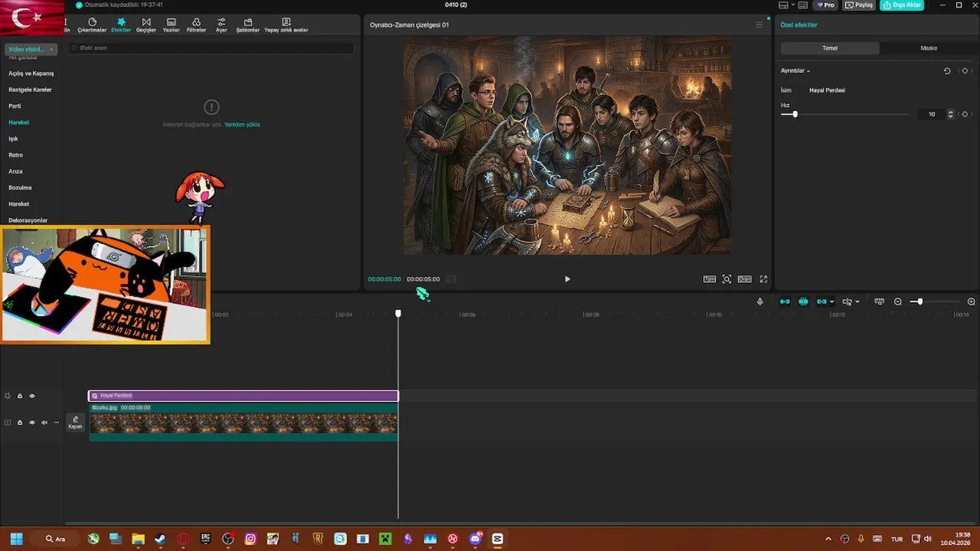Viewport: 980px width, 551px height.
Task: Switch to the Temel tab
Action: tap(830, 48)
